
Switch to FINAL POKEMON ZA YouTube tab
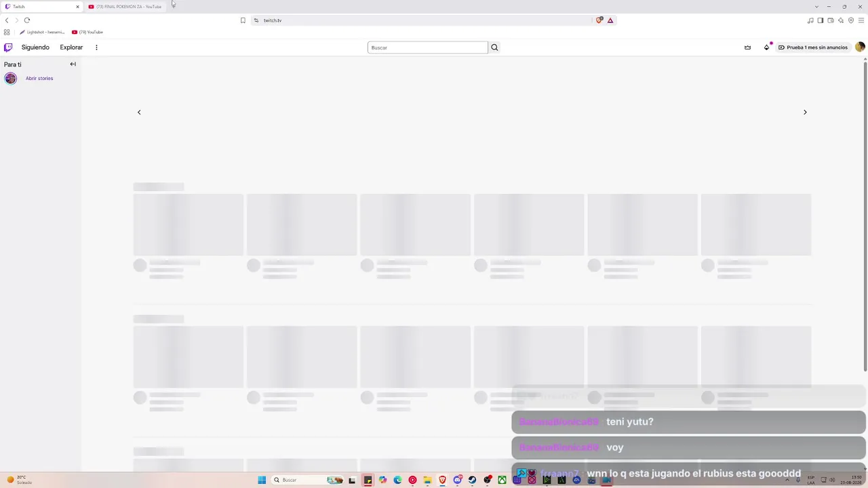click(125, 7)
